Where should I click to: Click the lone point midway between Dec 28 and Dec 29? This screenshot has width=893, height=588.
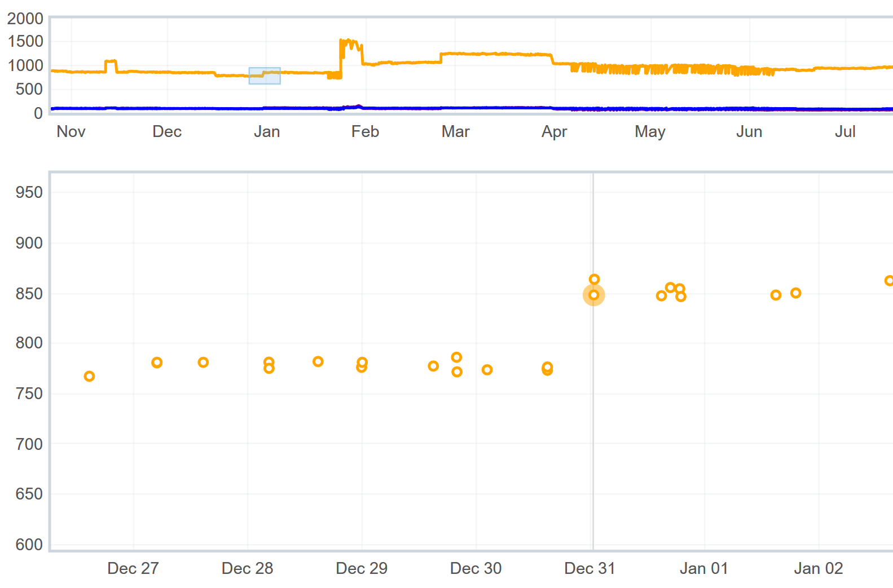click(318, 361)
